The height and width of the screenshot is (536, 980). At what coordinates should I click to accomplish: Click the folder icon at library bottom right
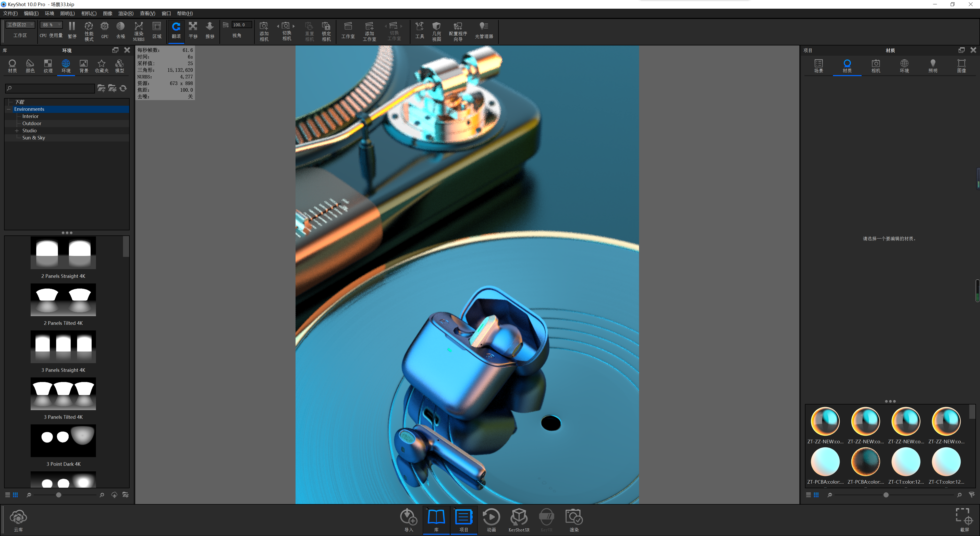pyautogui.click(x=126, y=495)
